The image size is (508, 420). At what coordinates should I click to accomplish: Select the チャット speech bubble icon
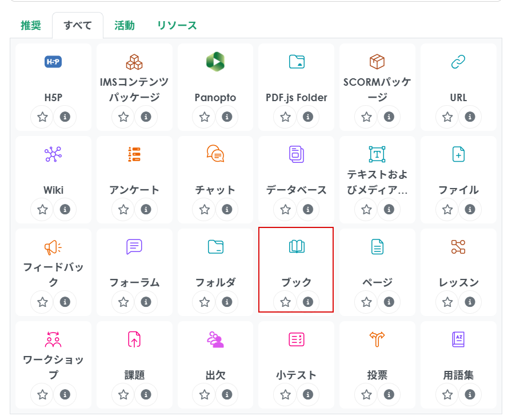215,154
